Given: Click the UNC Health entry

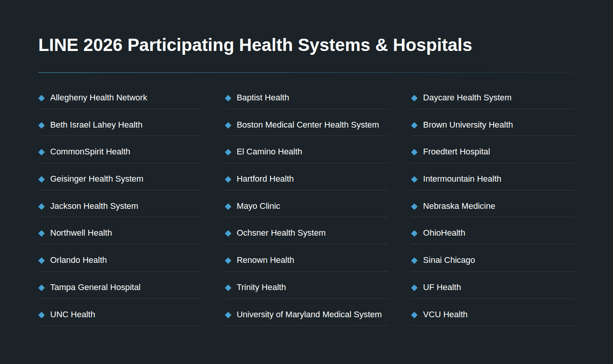Looking at the screenshot, I should pyautogui.click(x=120, y=315).
